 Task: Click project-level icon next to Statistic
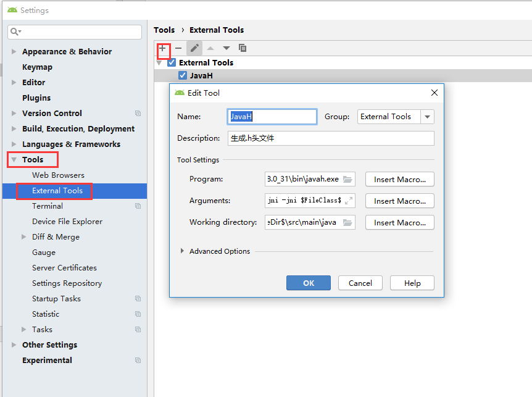coord(138,314)
